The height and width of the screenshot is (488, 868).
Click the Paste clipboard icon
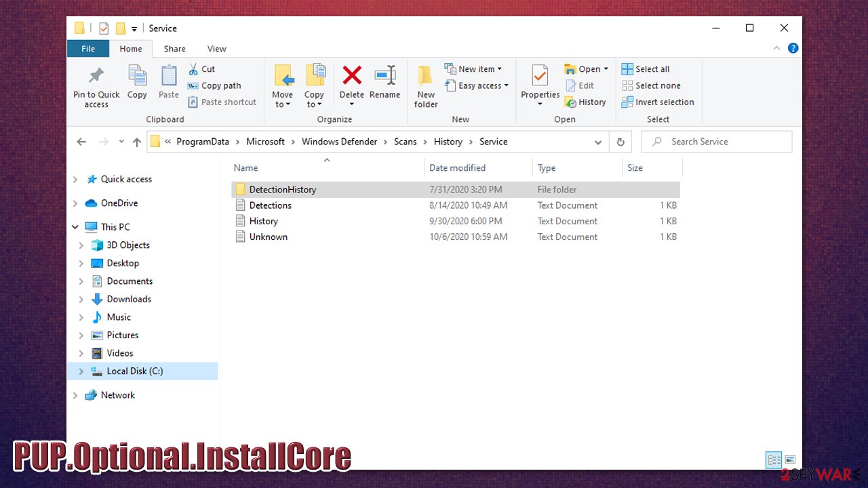click(x=168, y=76)
